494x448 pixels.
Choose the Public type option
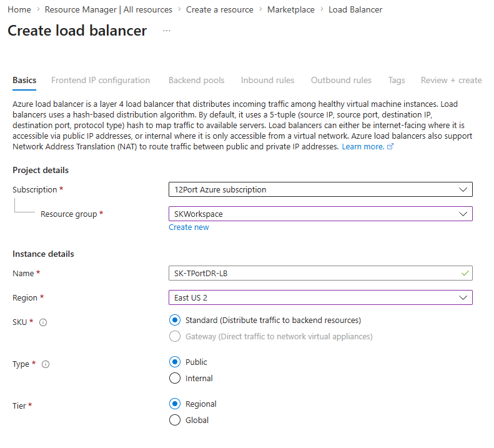(175, 362)
